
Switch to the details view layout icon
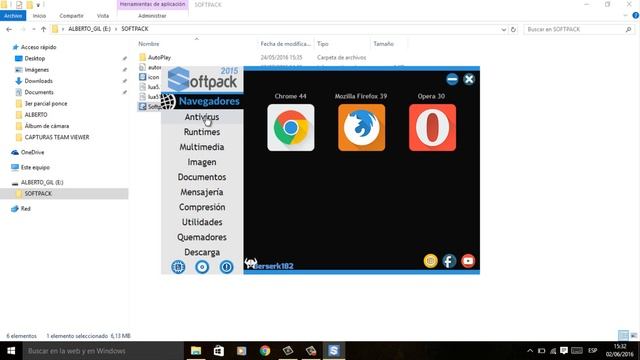click(623, 336)
